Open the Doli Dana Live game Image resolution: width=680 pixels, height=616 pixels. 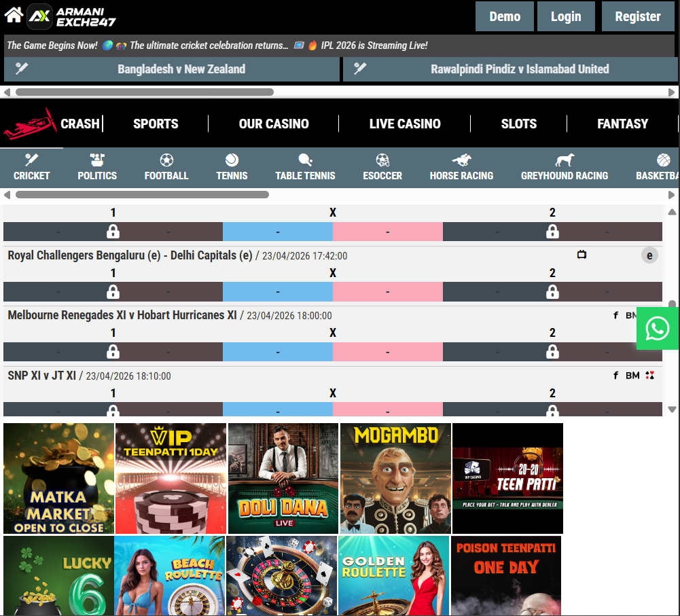[x=283, y=479]
